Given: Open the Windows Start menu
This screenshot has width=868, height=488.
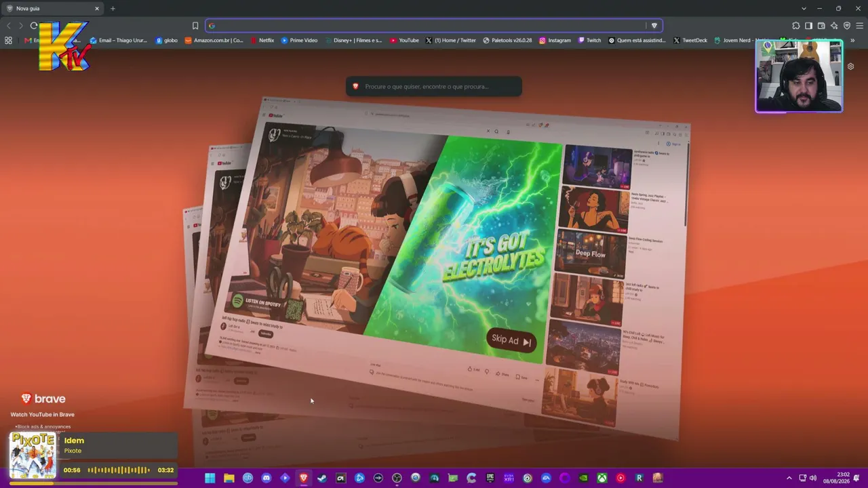Looking at the screenshot, I should click(210, 478).
